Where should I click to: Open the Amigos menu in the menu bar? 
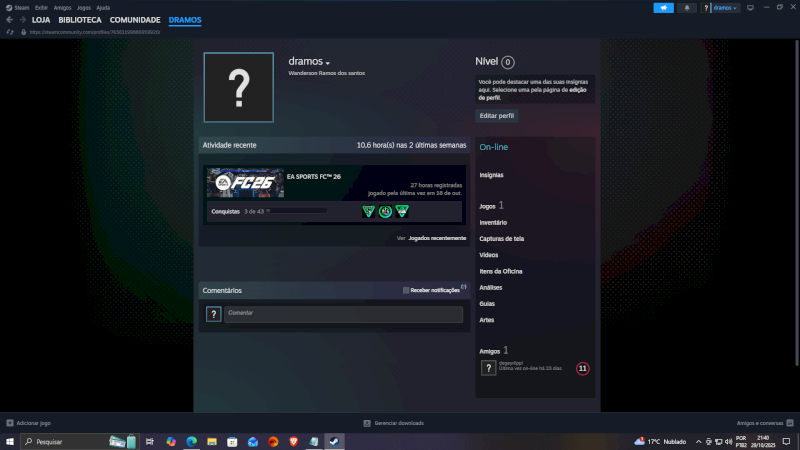point(62,8)
